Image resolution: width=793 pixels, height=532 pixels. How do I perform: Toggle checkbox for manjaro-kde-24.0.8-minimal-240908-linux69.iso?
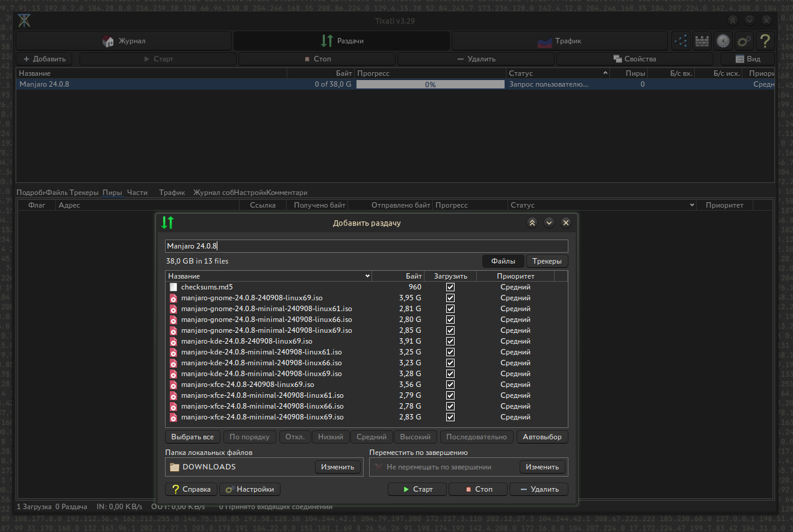450,374
